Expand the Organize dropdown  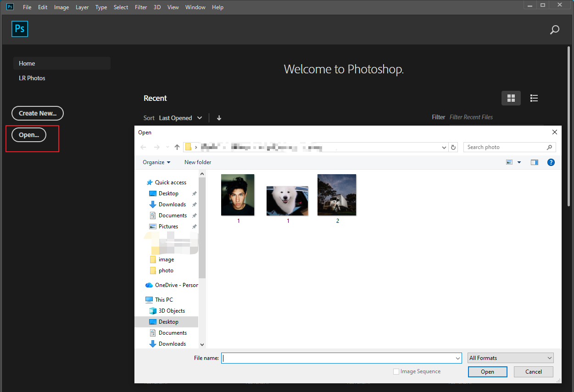(x=156, y=162)
